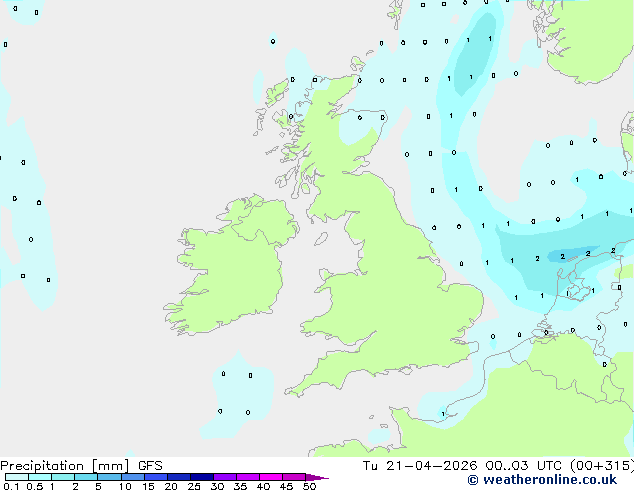Click the 0.5–1 mm legend swatch
This screenshot has width=634, height=490.
pos(40,477)
